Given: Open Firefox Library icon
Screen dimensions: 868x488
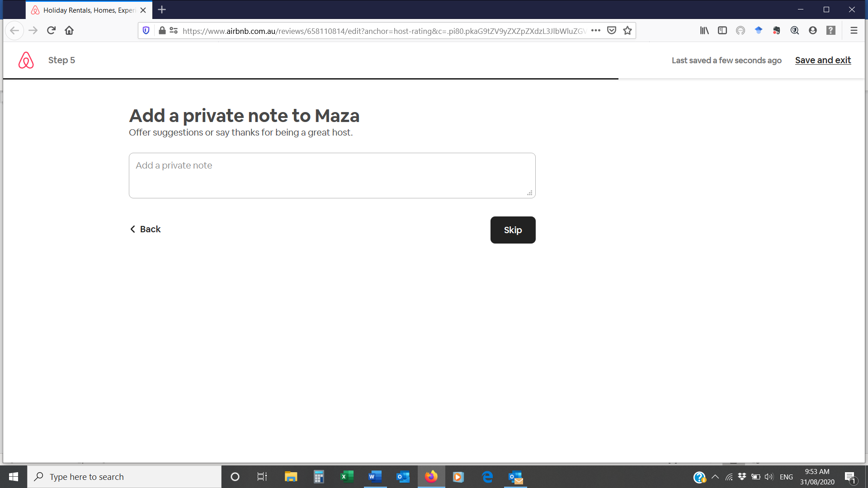Looking at the screenshot, I should coord(704,30).
